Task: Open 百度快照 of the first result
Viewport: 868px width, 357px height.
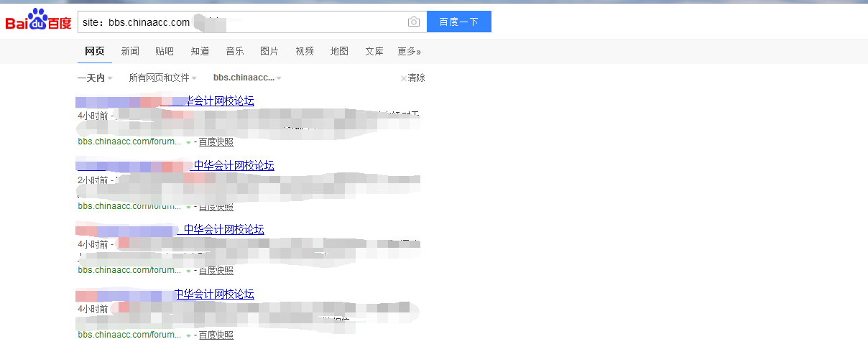Action: tap(216, 142)
